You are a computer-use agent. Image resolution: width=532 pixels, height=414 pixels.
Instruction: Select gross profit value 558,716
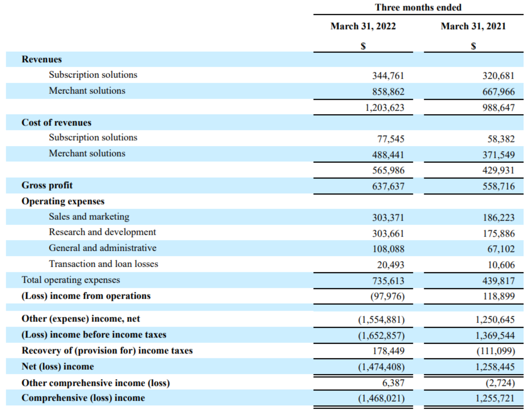pos(498,186)
